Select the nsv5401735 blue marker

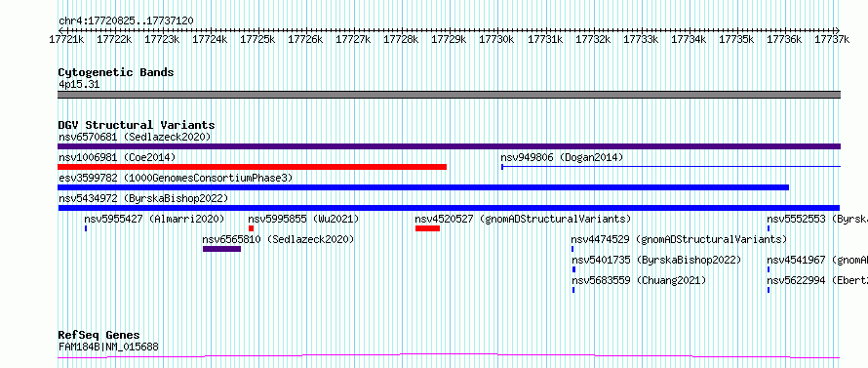[x=573, y=269]
